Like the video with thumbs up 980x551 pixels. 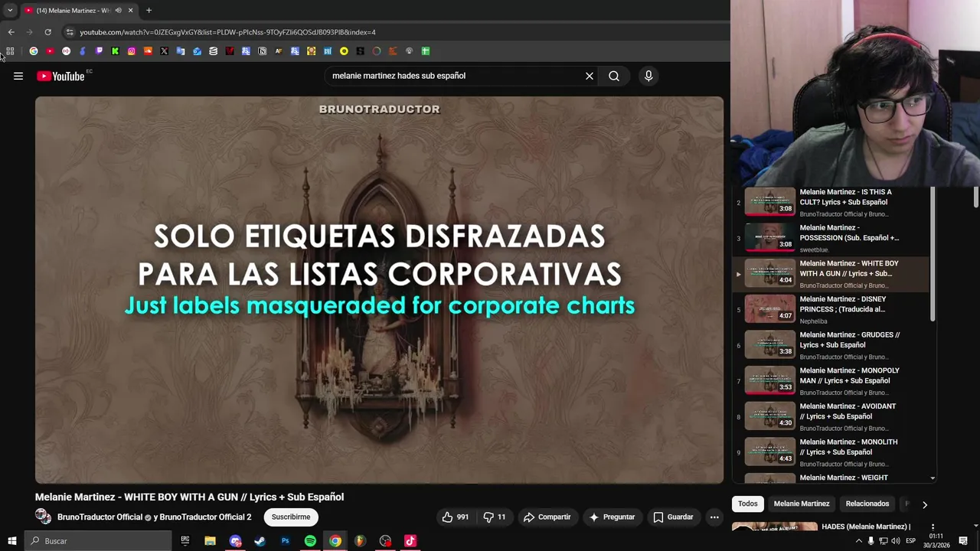point(455,517)
